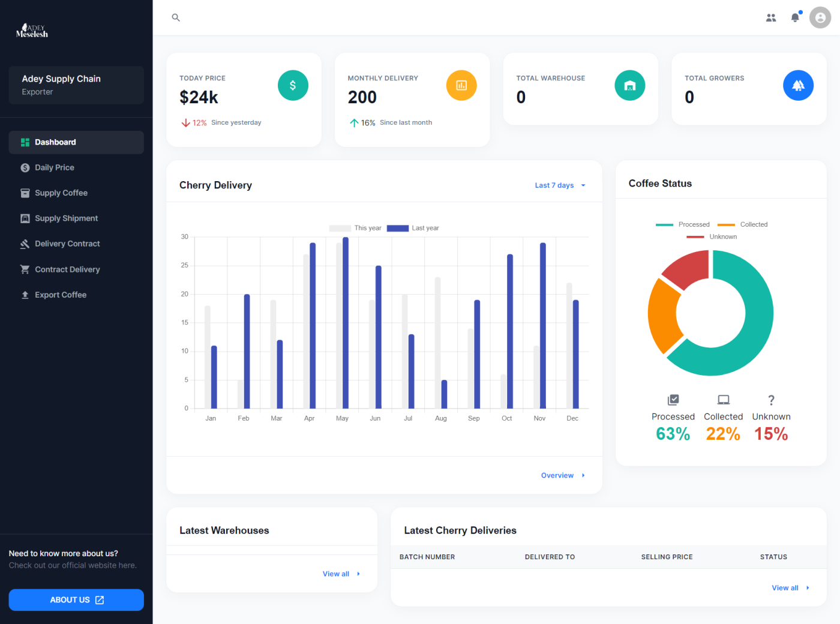Click the dollar sign Today Price icon

click(293, 85)
